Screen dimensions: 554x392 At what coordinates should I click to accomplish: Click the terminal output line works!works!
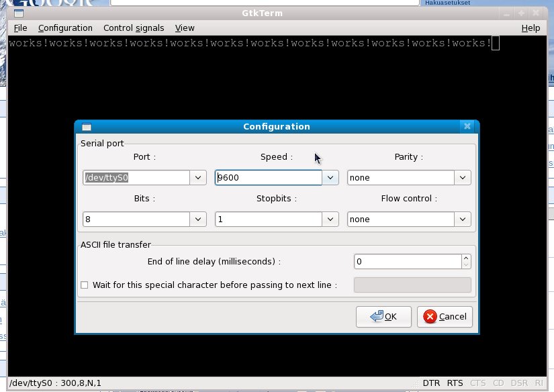tap(250, 43)
